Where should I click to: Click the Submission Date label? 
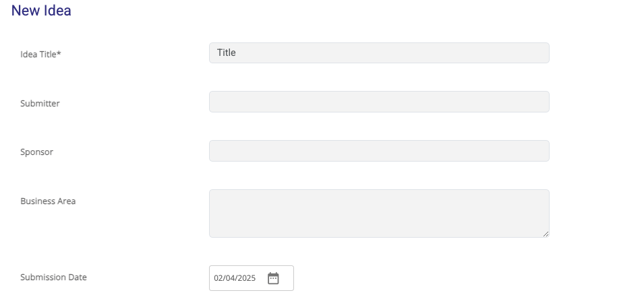(x=53, y=277)
